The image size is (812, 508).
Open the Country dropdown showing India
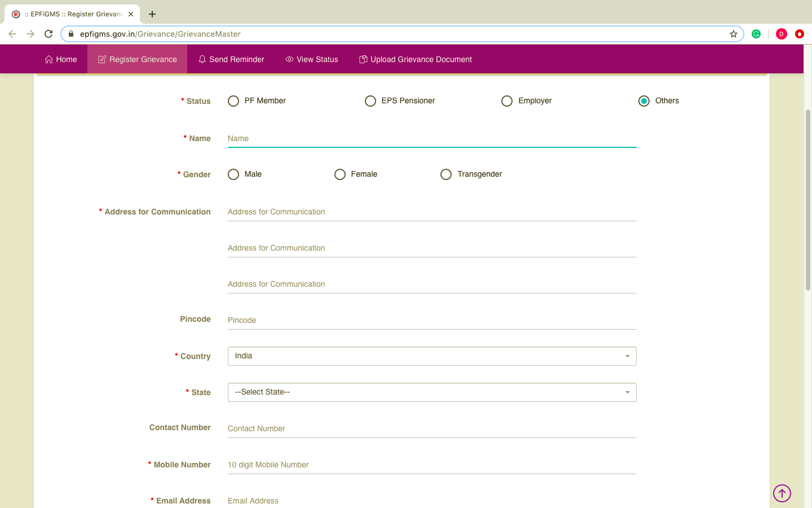point(432,356)
